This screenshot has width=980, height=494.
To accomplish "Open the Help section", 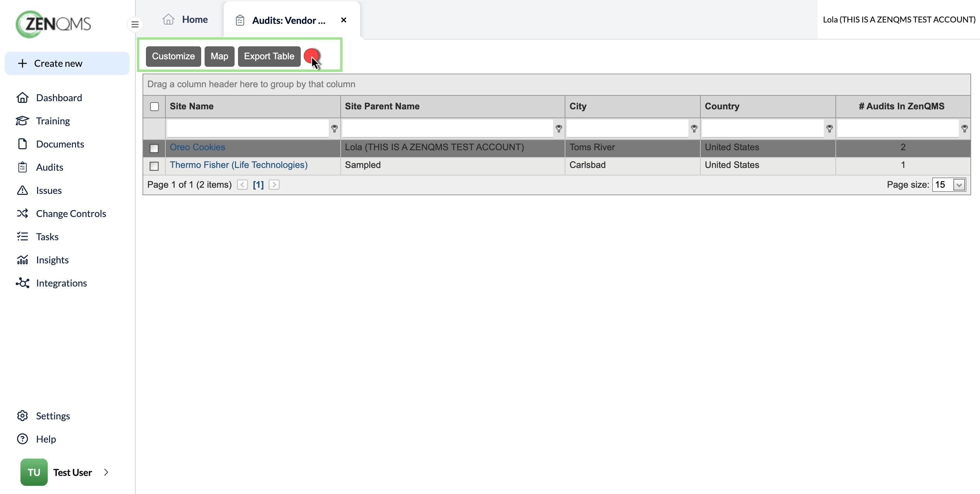I will point(46,439).
